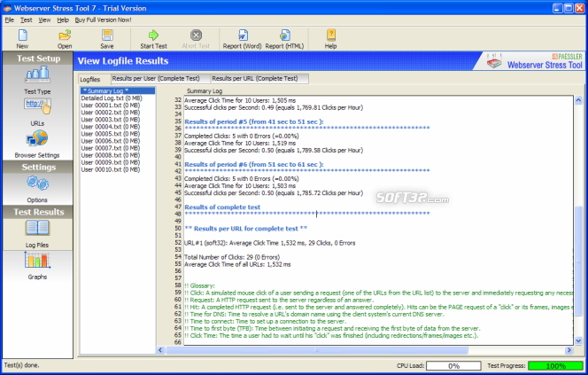Switch to Results per User tab
This screenshot has width=588, height=375.
tap(160, 78)
